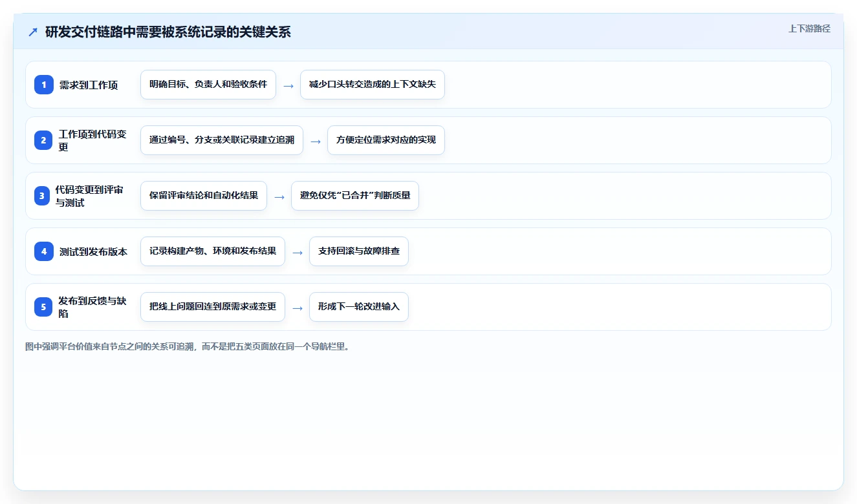Click the arrow after 记录构建产物、环境和发布结果
The height and width of the screenshot is (504, 857).
click(298, 252)
